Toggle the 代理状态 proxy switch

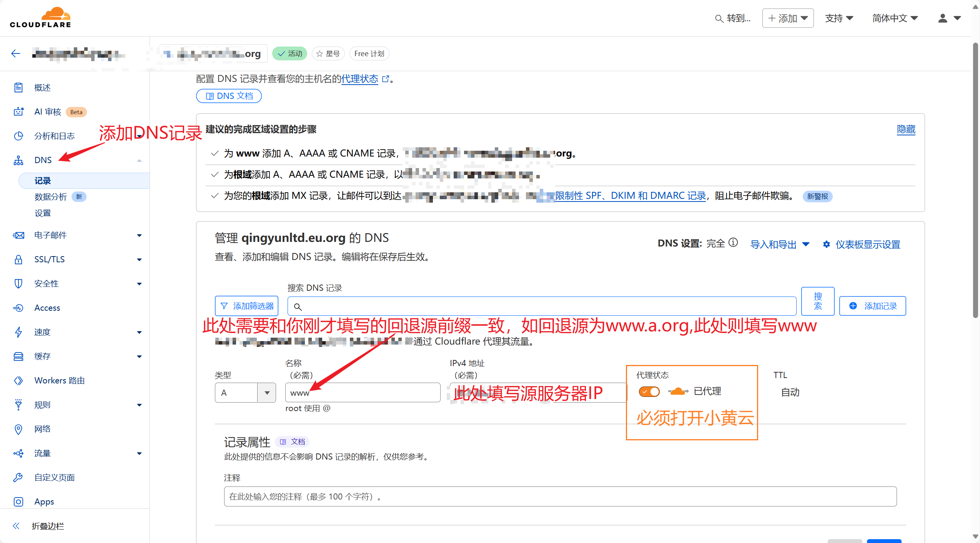(x=649, y=391)
